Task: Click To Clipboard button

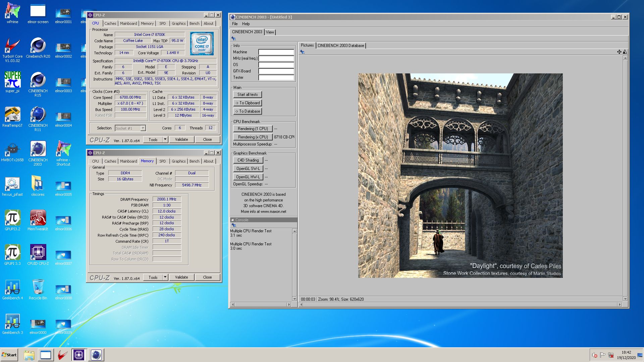Action: click(x=248, y=103)
